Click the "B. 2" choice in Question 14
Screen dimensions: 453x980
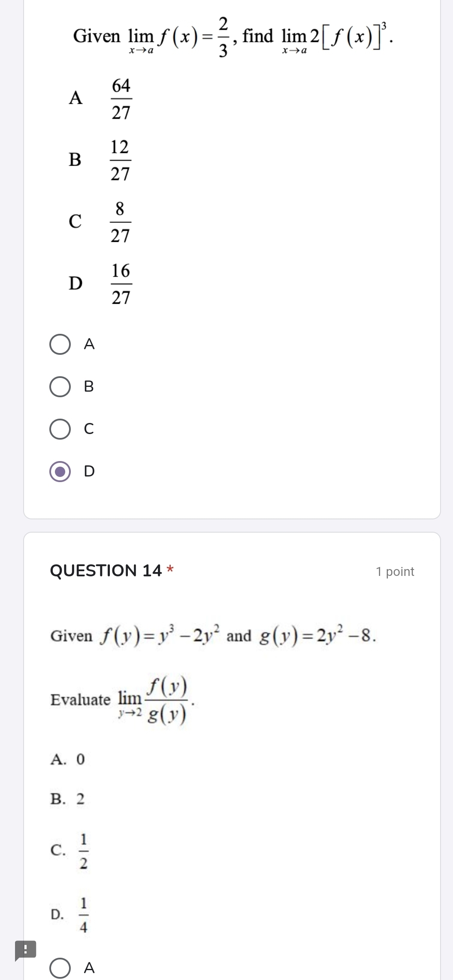coord(68,799)
